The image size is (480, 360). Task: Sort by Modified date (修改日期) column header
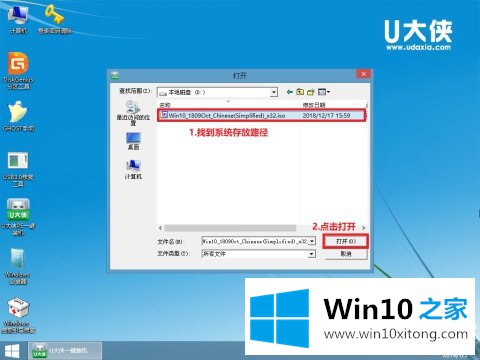tap(314, 105)
